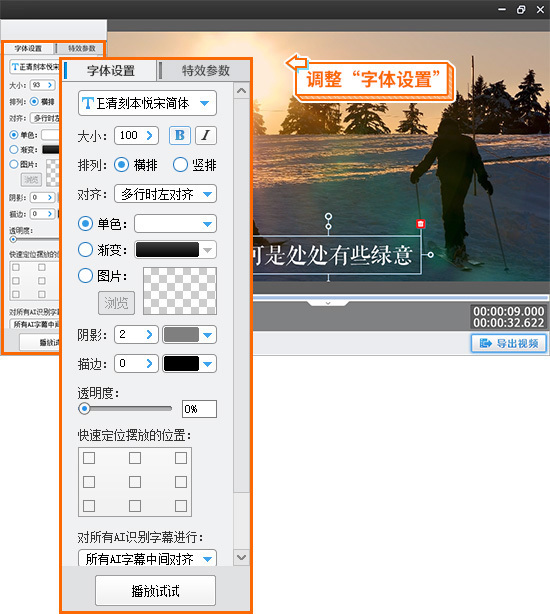Select the vertical 竖排 layout radio

click(x=180, y=165)
